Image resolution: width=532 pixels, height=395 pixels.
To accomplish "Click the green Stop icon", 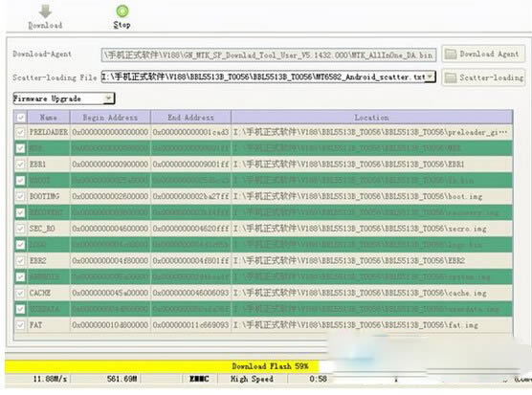I will click(122, 11).
